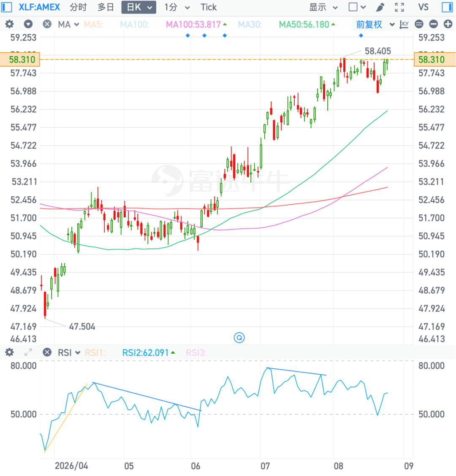Image resolution: width=456 pixels, height=476 pixels.
Task: Zoom out the chart with minus icon
Action: (x=434, y=24)
